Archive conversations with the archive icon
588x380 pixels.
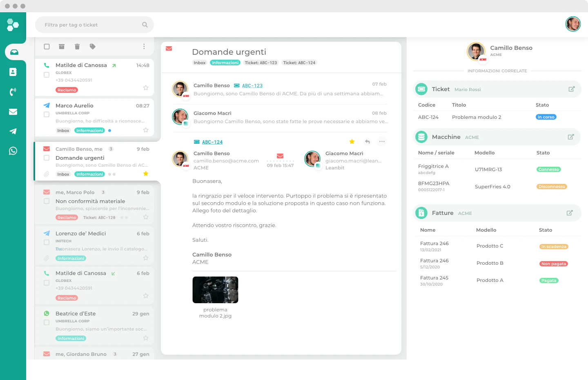(61, 47)
